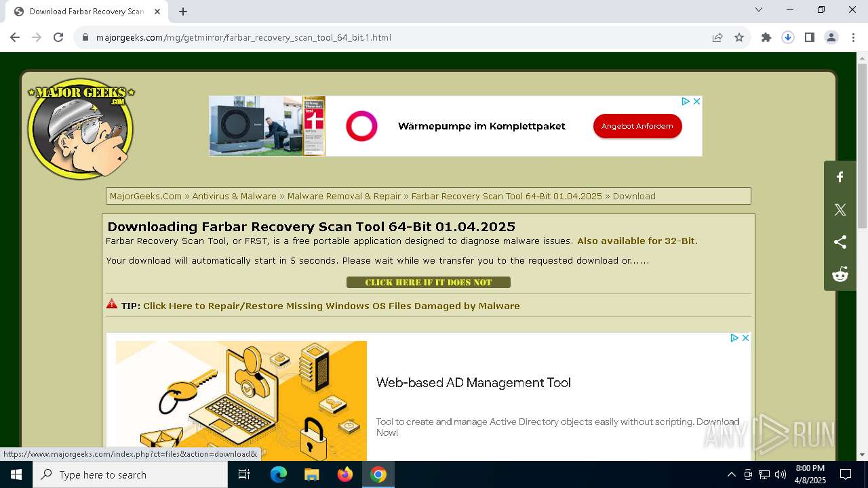Click the taskbar search box
868x488 pixels.
pos(130,474)
